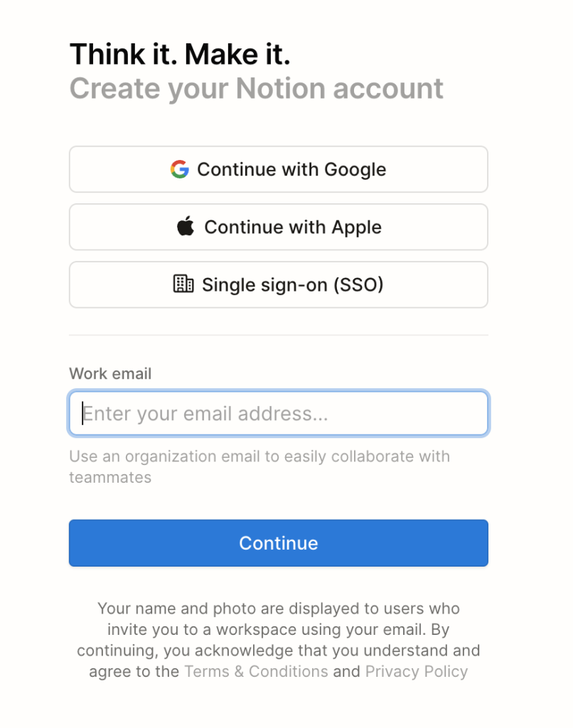Open the Privacy Policy link
The image size is (573, 728).
[417, 671]
